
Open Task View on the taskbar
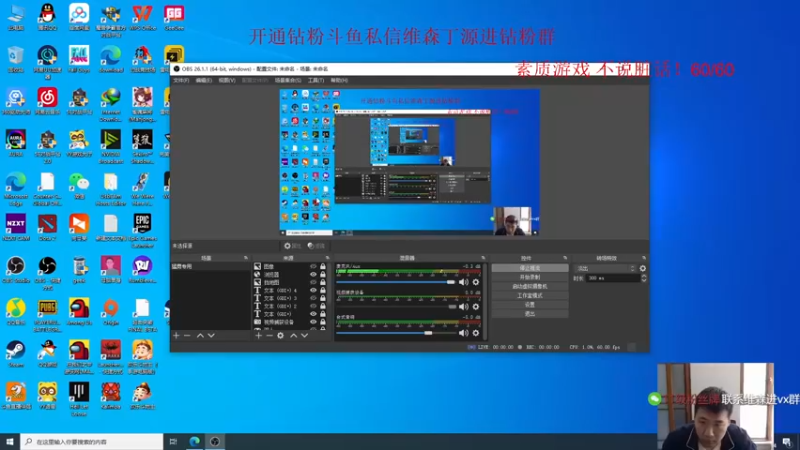tap(173, 442)
